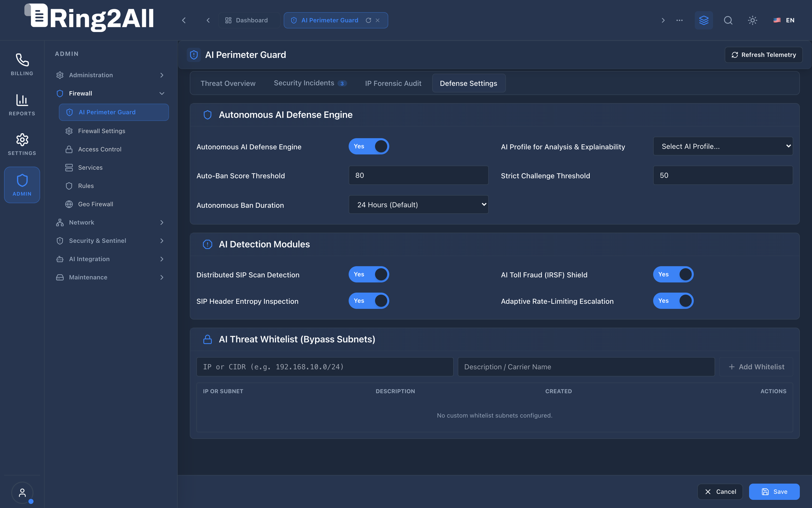812x508 pixels.
Task: Expand the Security & Sentinel section
Action: click(x=110, y=241)
